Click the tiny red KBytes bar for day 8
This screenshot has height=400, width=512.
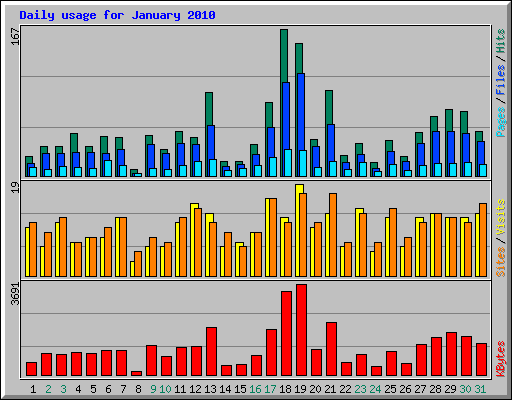(x=136, y=374)
